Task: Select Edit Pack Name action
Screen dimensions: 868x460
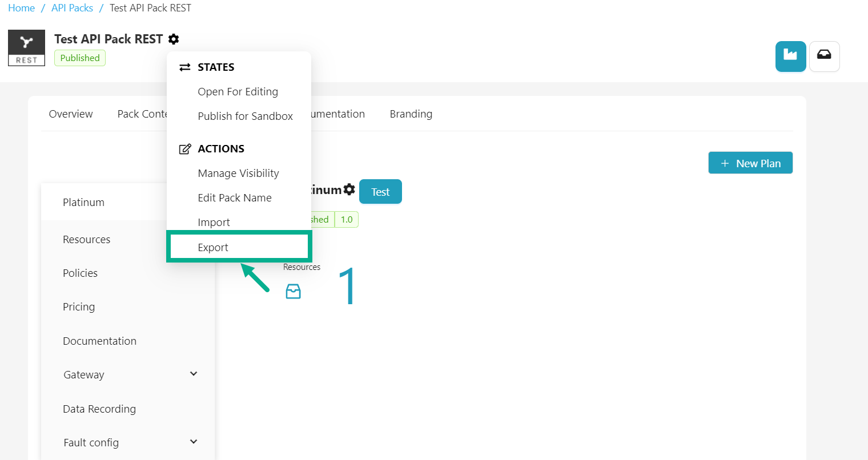Action: pyautogui.click(x=234, y=198)
